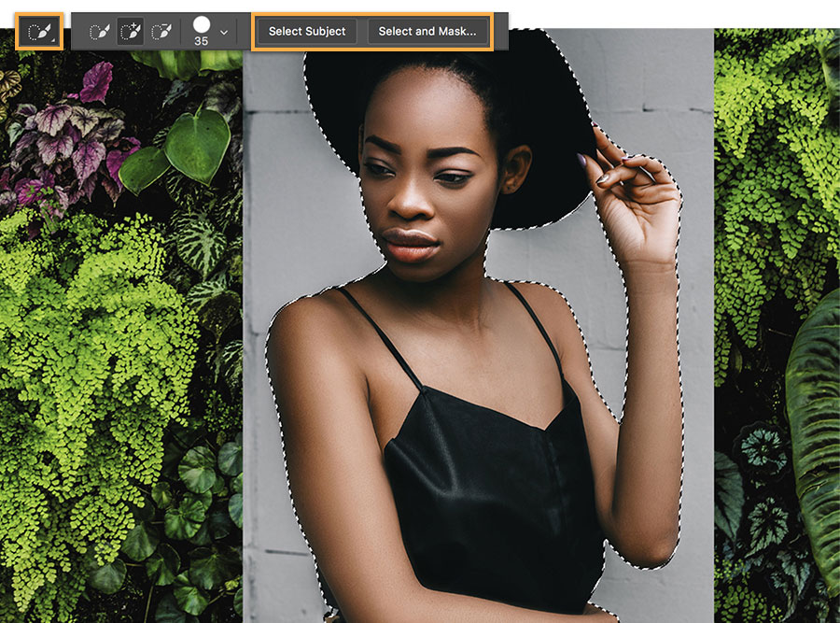
Task: Select the Quick Selection tool preset icon
Action: coord(39,32)
